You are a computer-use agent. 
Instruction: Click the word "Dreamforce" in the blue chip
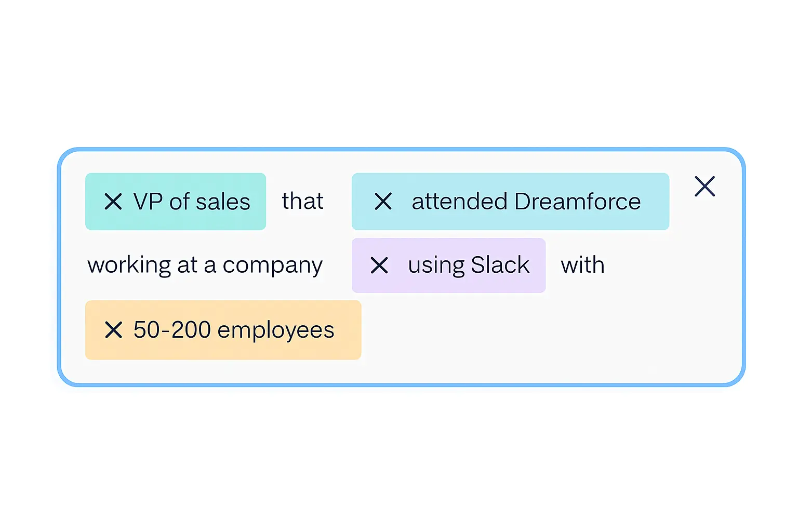point(577,202)
